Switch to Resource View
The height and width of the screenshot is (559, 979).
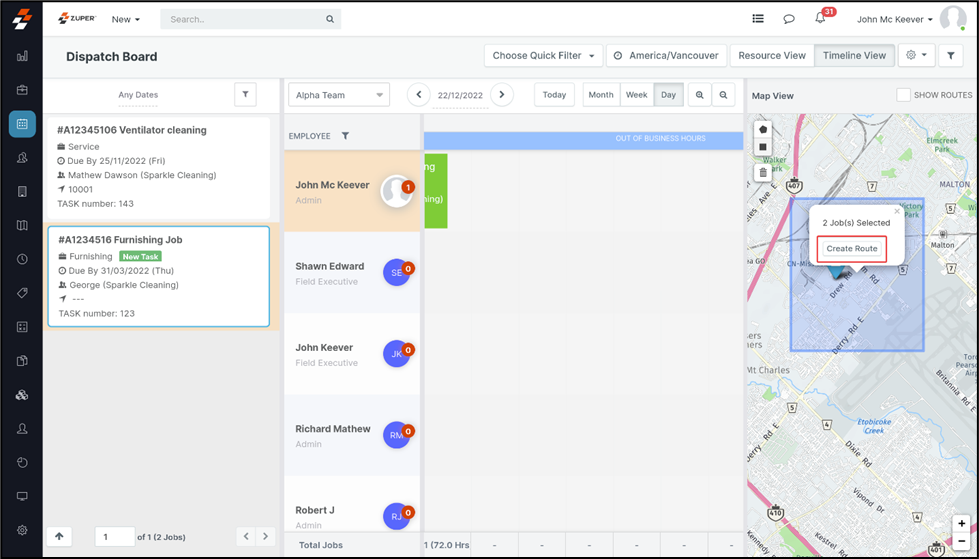771,56
